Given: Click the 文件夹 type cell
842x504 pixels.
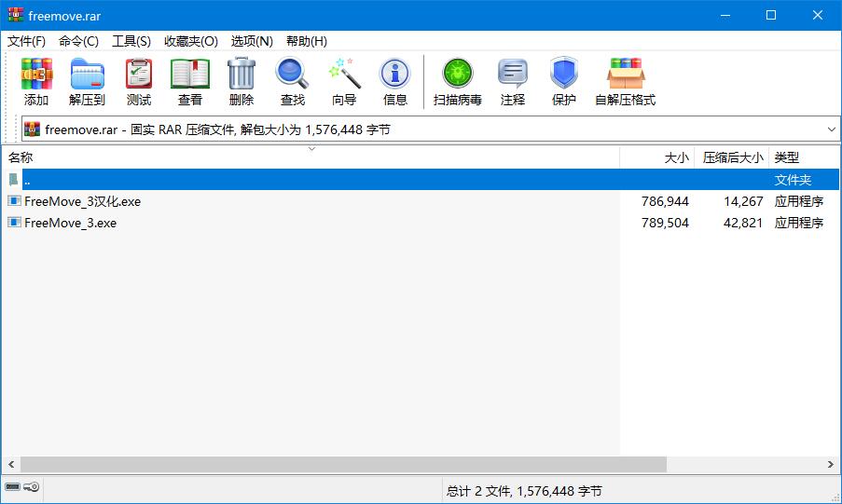Looking at the screenshot, I should [793, 180].
